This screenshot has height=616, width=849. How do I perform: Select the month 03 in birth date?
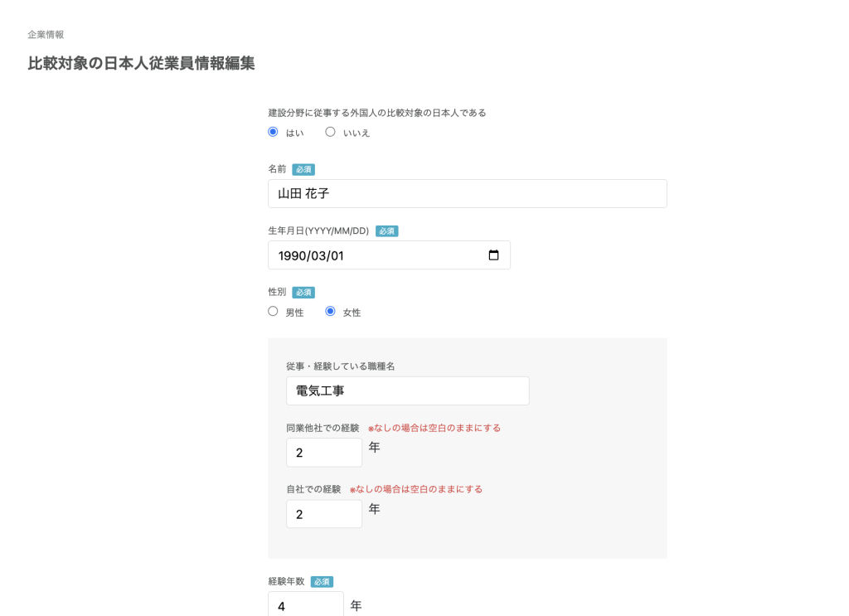pyautogui.click(x=319, y=256)
